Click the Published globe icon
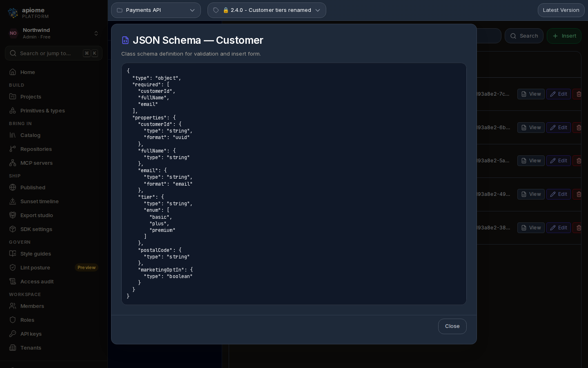 coord(13,187)
